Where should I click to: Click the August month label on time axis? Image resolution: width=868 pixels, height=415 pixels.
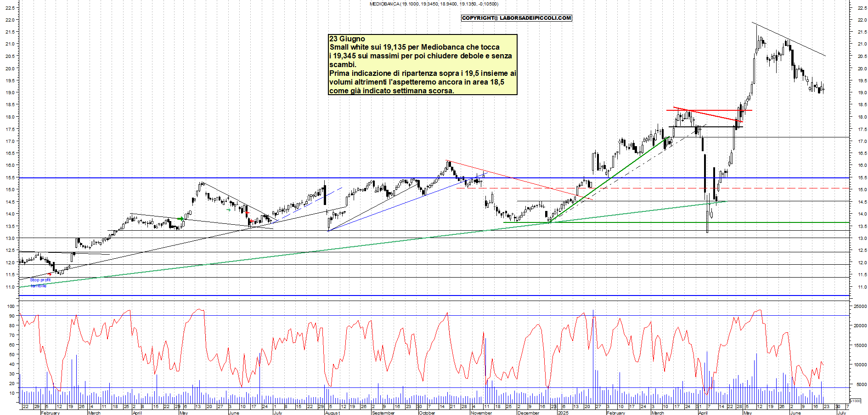[x=333, y=413]
